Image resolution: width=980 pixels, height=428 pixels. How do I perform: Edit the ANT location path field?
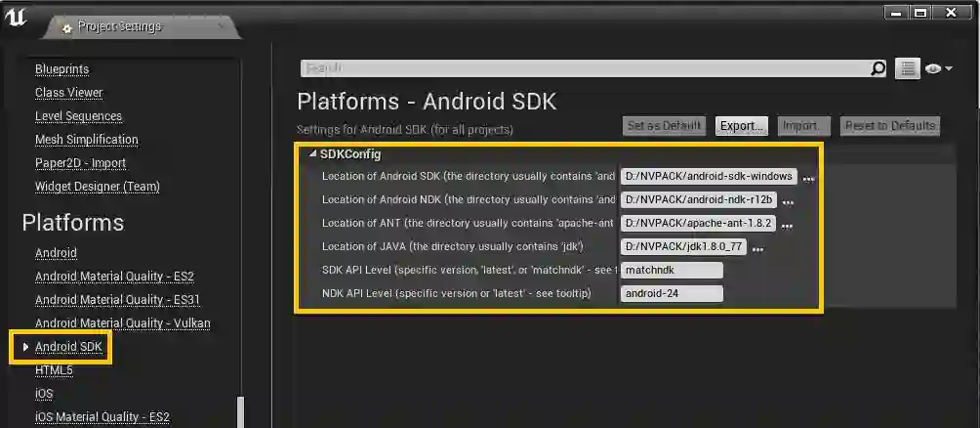point(698,223)
